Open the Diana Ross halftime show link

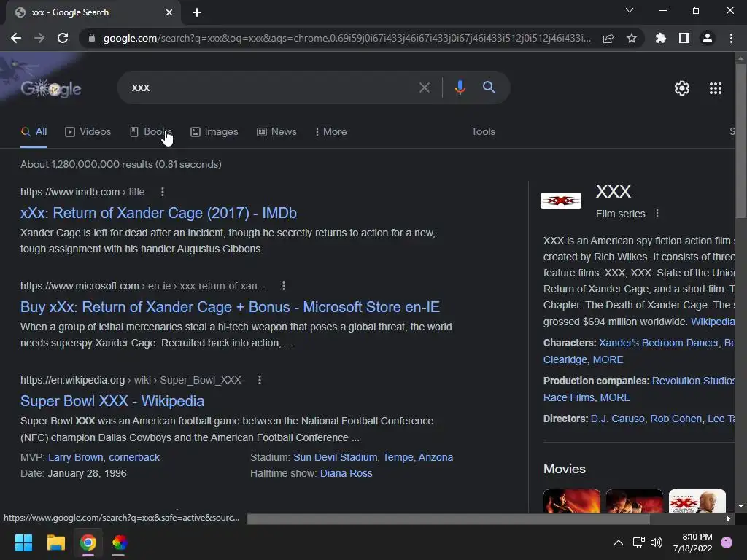(347, 474)
